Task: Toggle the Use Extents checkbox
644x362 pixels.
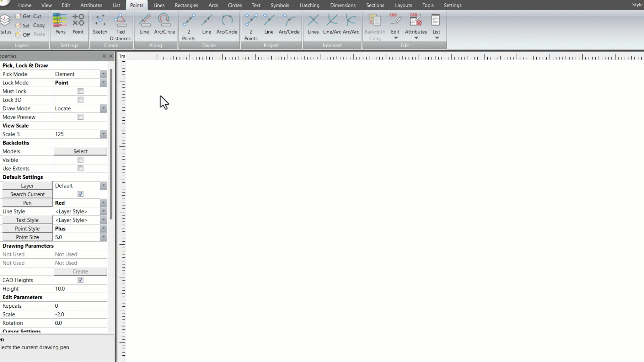Action: point(80,168)
